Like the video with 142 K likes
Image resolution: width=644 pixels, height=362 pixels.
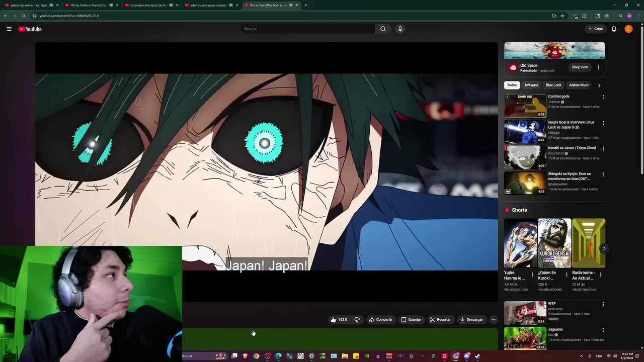(x=339, y=320)
